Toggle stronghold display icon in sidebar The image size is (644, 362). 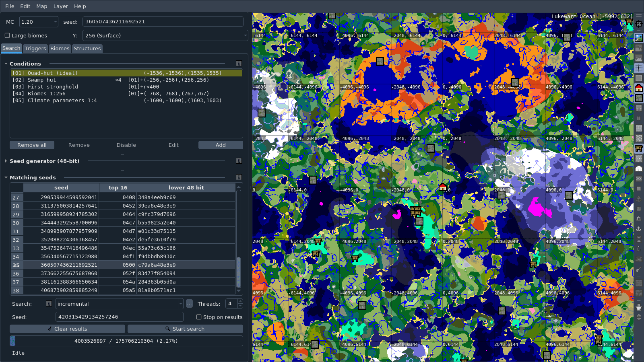pos(639,98)
